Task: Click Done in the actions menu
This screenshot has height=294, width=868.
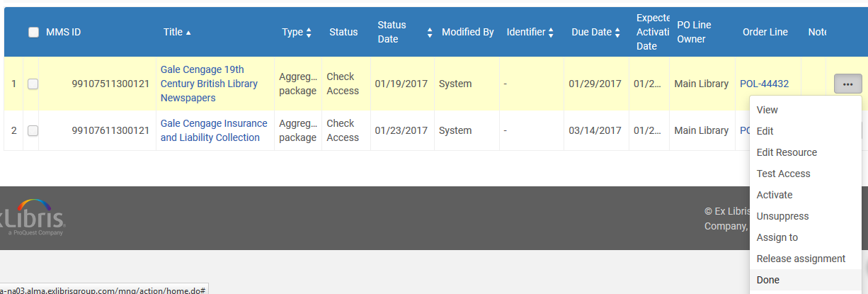Action: [767, 280]
